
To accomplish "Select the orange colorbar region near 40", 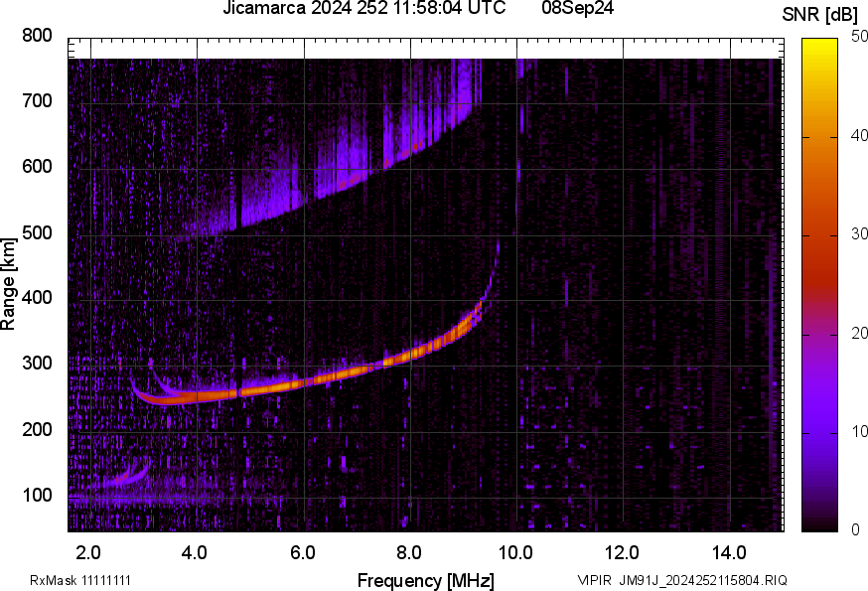I will (x=820, y=137).
